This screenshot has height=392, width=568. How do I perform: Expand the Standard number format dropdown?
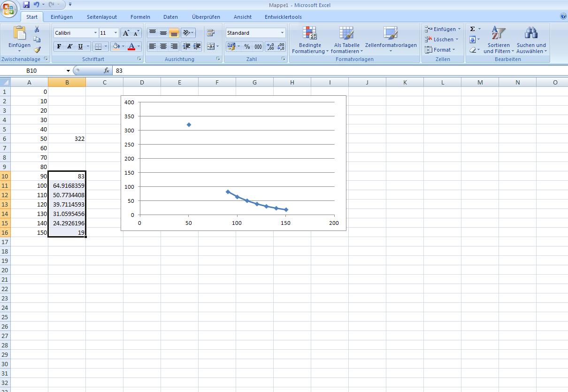pyautogui.click(x=282, y=33)
